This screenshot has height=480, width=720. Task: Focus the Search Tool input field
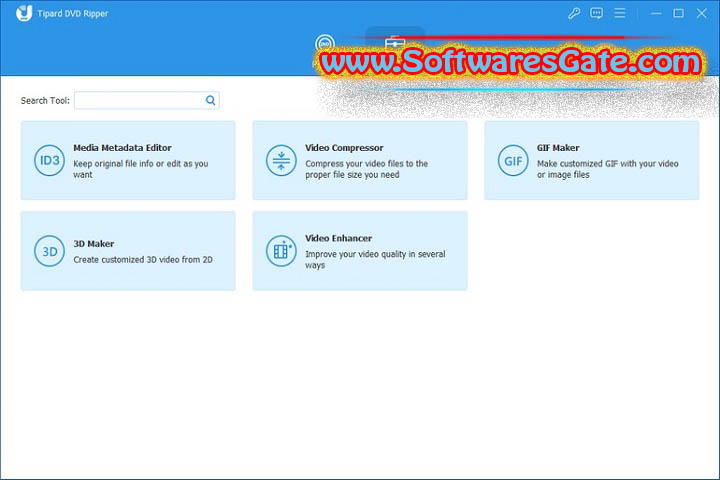[146, 100]
